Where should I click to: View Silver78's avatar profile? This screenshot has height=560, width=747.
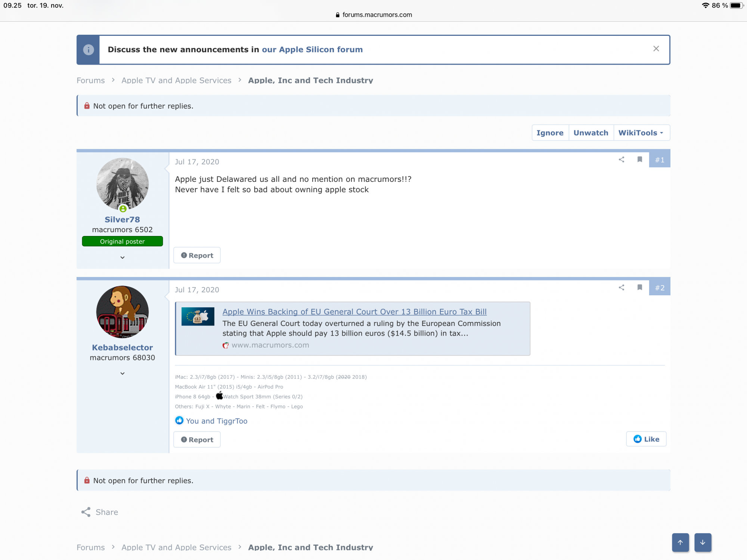click(x=123, y=184)
